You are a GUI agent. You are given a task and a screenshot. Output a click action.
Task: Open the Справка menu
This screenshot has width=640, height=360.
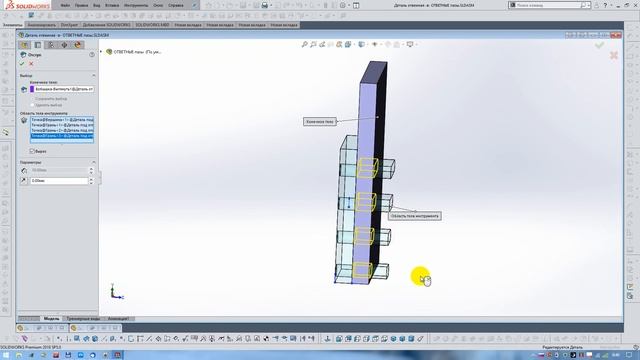[x=176, y=5]
